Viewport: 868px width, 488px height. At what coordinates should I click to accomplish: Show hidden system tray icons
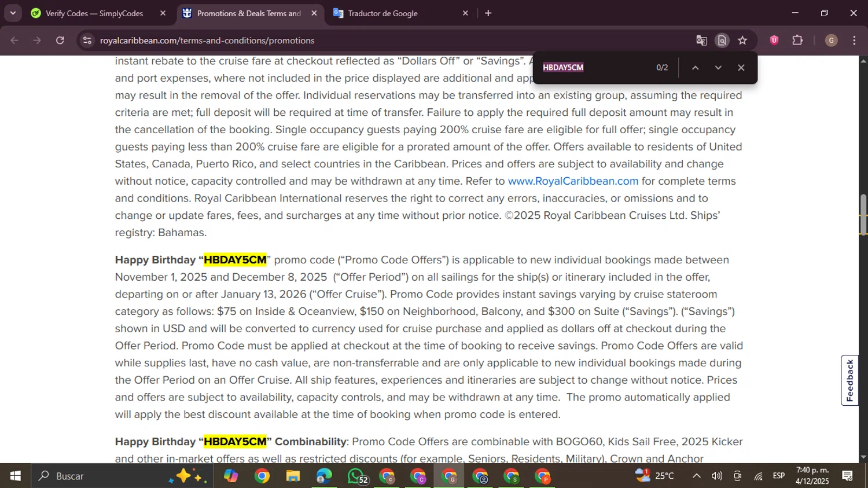(697, 476)
